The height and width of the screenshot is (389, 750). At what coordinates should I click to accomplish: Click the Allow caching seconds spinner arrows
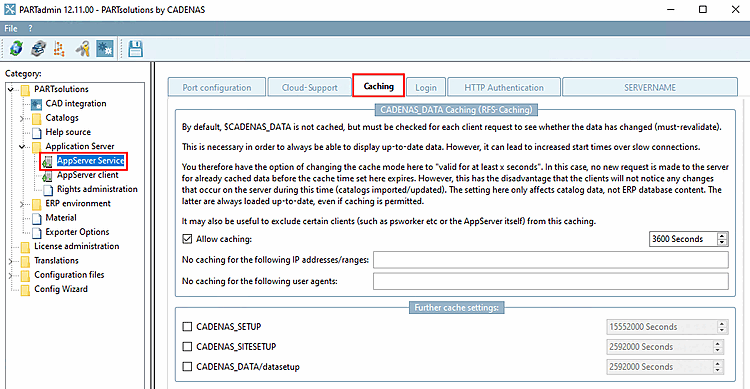(x=722, y=239)
